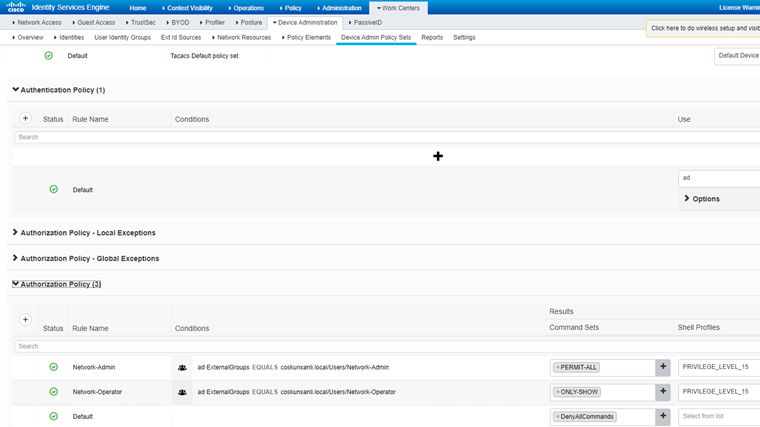Open Administration menu
This screenshot has width=760, height=427.
[340, 8]
